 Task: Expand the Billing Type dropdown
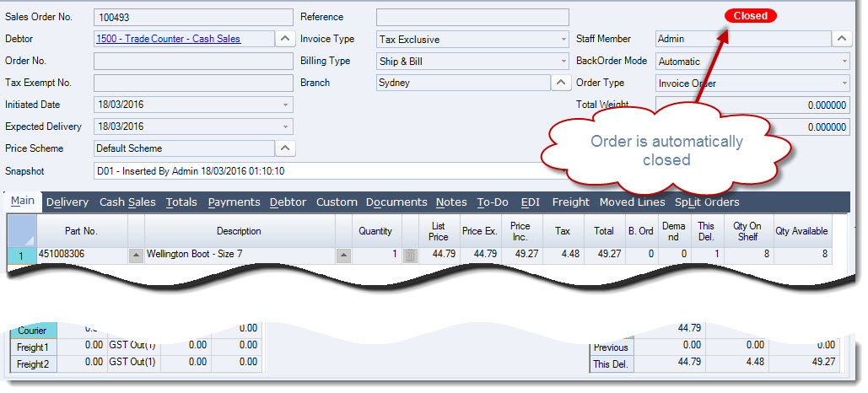pos(563,62)
